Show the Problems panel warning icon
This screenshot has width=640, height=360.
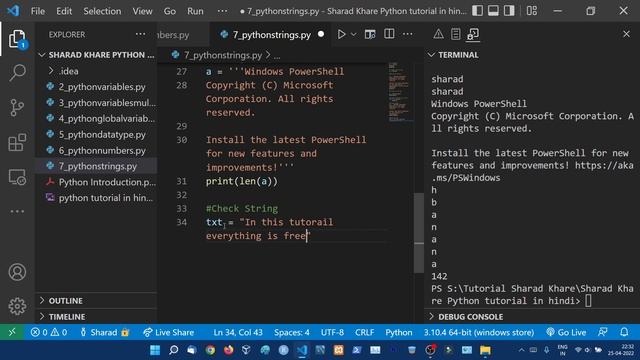tap(438, 34)
